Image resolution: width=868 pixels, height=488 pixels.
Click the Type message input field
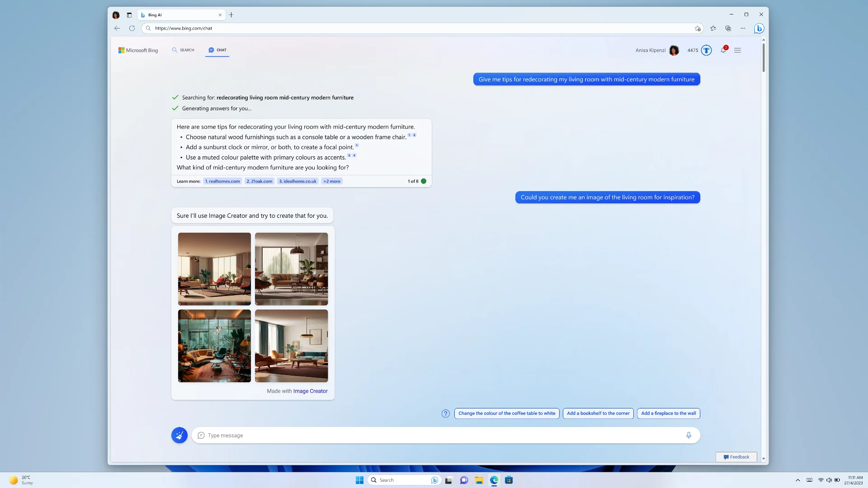(x=445, y=435)
